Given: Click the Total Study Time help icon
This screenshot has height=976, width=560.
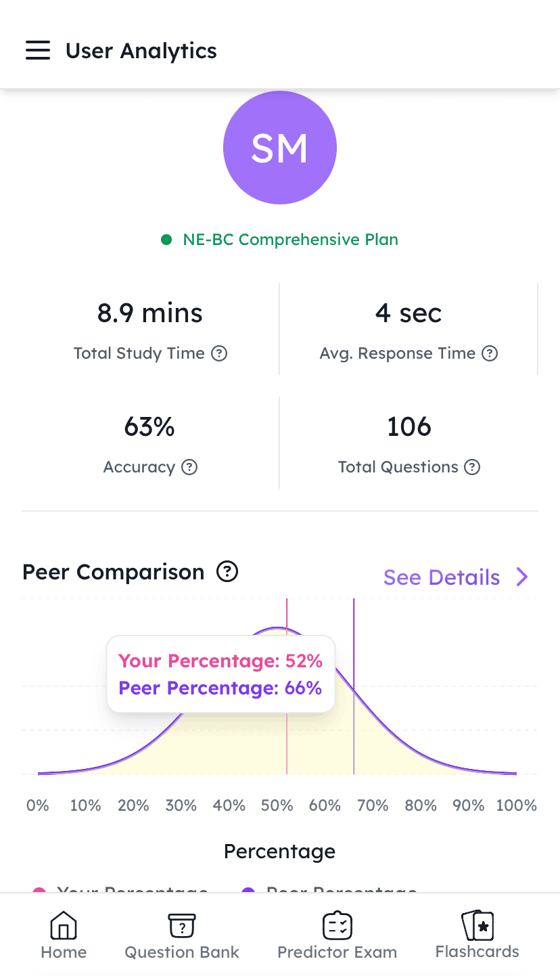Looking at the screenshot, I should coord(219,353).
